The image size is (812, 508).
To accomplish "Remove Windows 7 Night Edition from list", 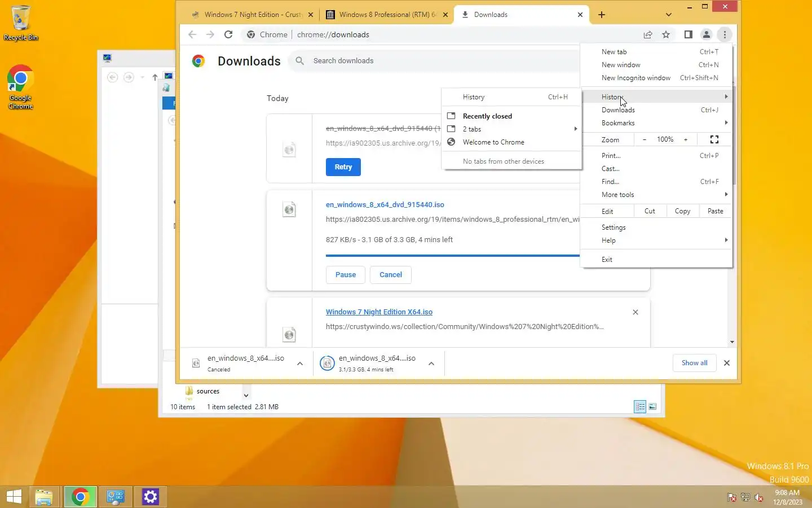I will pyautogui.click(x=636, y=312).
